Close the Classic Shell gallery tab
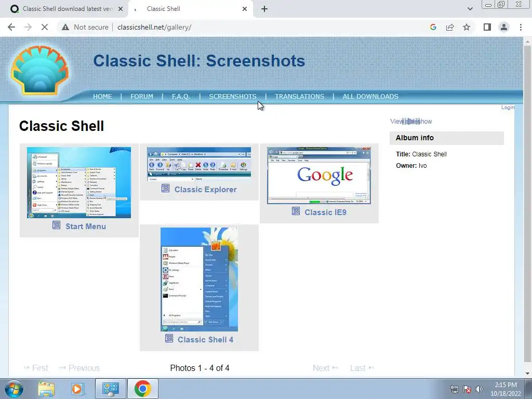 pyautogui.click(x=245, y=9)
